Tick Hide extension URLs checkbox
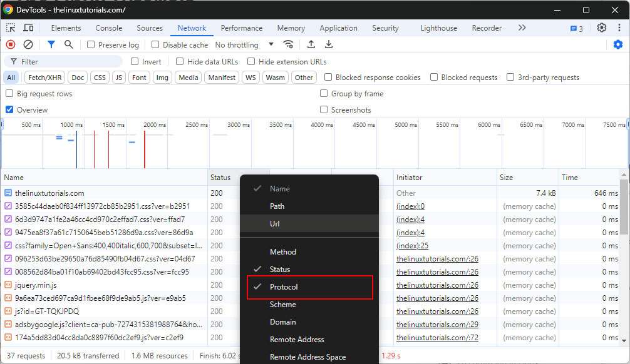 click(251, 61)
